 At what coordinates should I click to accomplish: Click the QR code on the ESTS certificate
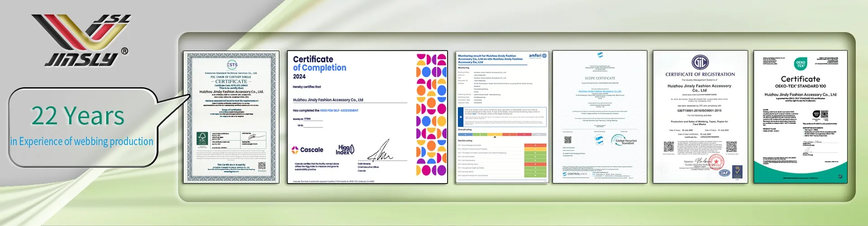point(262,165)
